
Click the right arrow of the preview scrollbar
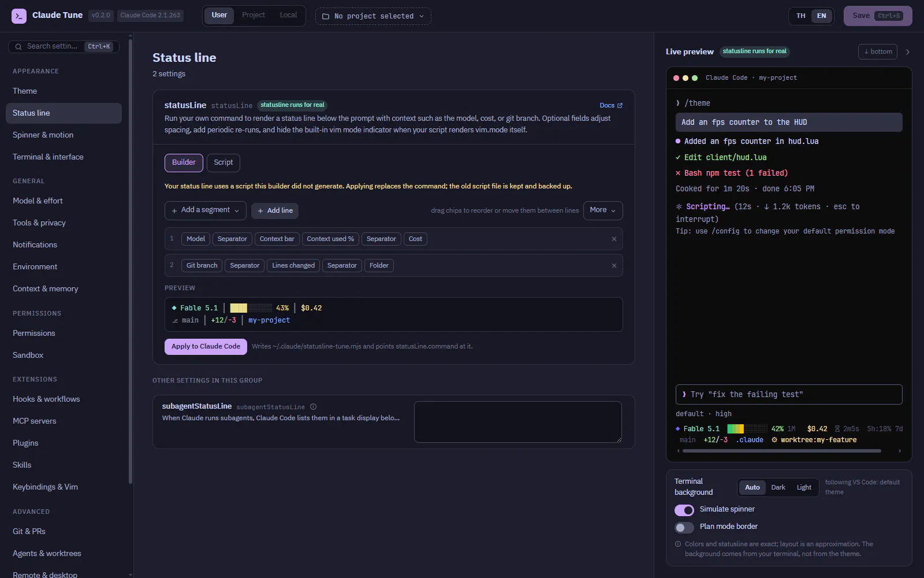[900, 451]
